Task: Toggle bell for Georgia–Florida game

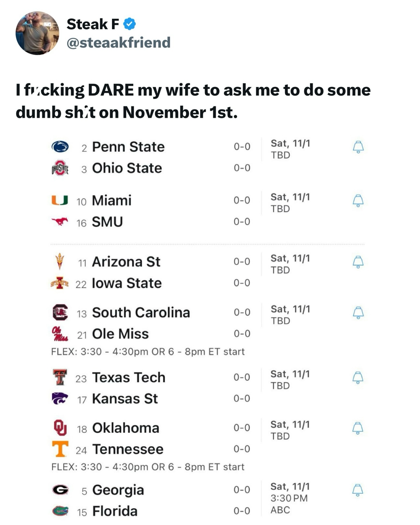Action: (x=358, y=490)
